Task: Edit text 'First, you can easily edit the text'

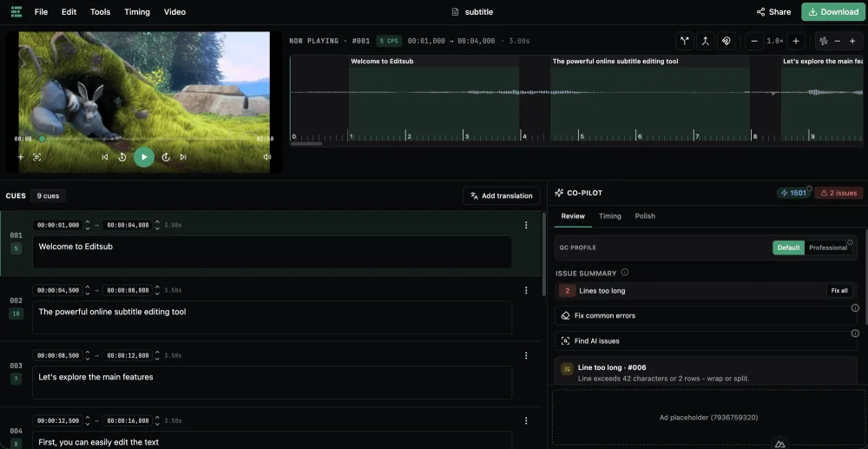Action: pos(272,440)
